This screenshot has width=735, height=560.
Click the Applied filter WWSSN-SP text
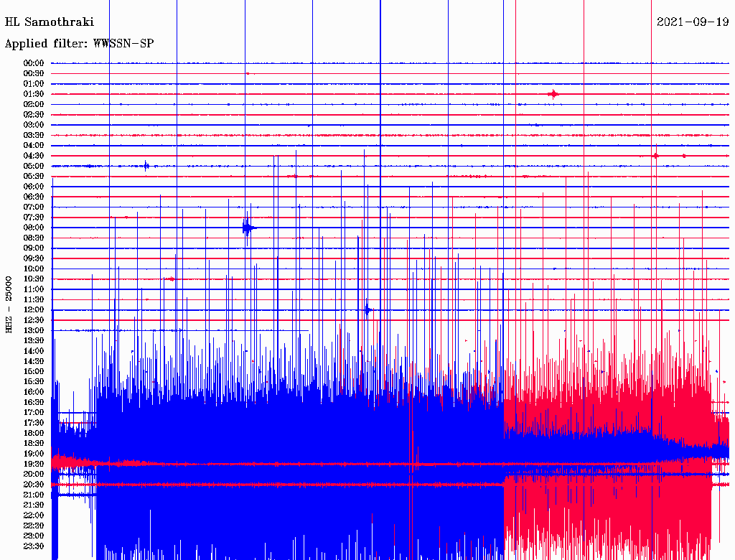tap(79, 44)
